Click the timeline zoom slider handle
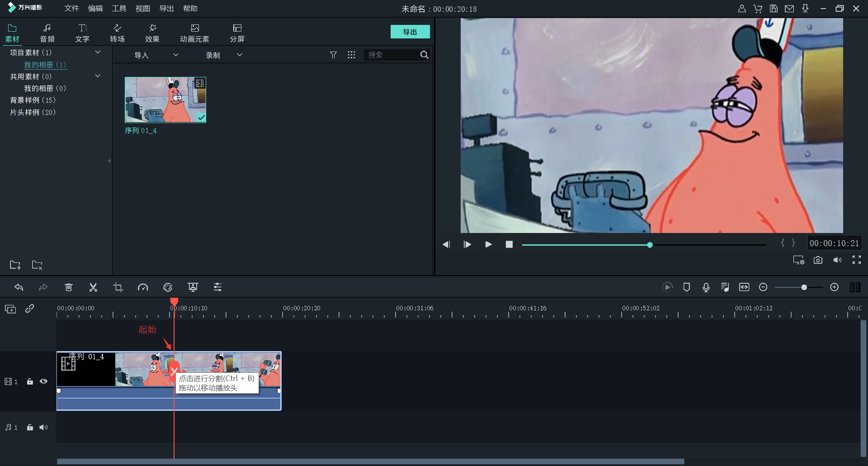Image resolution: width=868 pixels, height=466 pixels. click(x=804, y=287)
